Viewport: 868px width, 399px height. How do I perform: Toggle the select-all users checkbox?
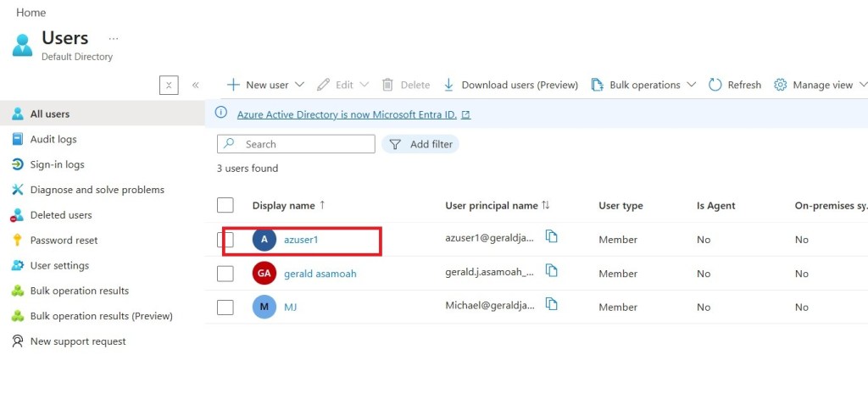click(x=225, y=205)
